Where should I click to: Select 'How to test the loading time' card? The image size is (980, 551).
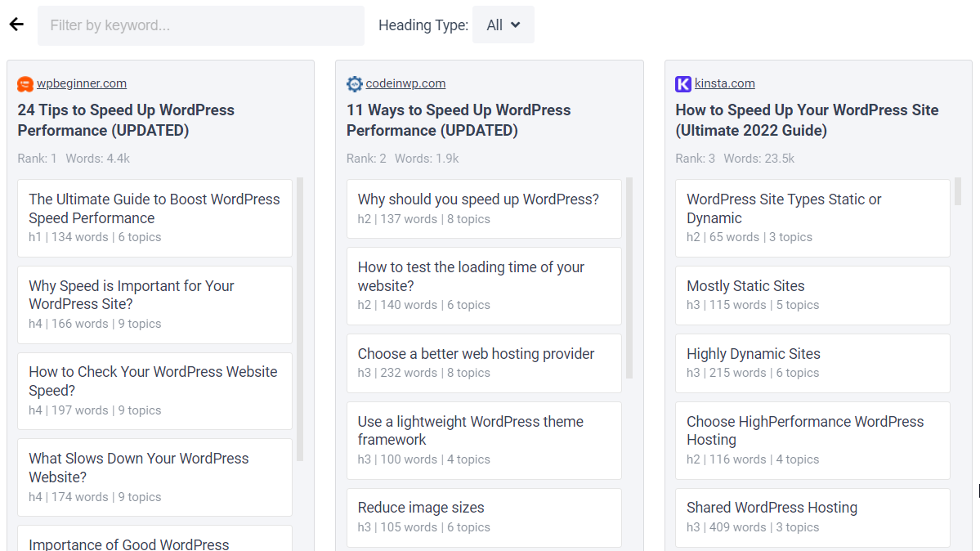click(485, 286)
